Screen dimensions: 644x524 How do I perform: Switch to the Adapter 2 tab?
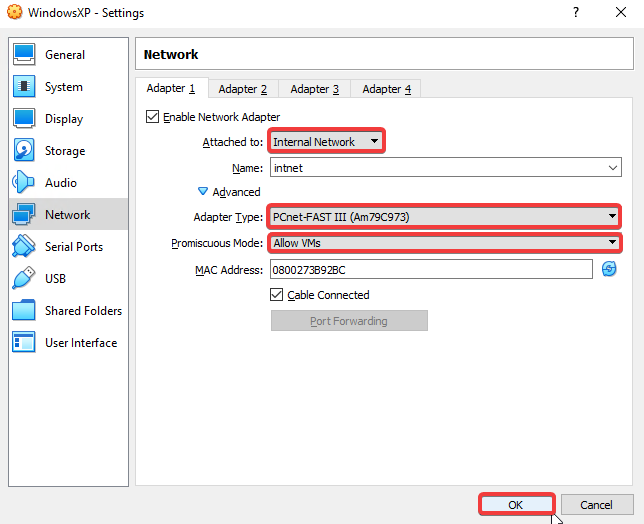243,89
